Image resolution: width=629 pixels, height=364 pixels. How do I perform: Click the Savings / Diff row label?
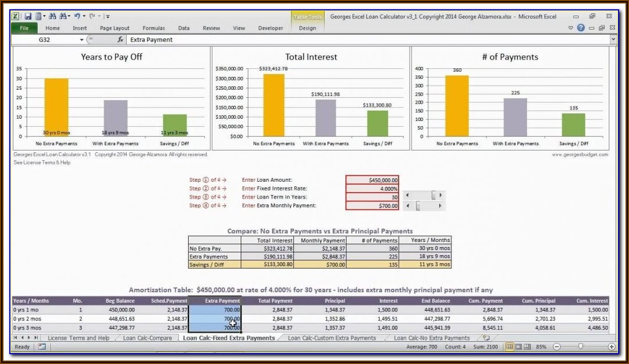click(215, 265)
